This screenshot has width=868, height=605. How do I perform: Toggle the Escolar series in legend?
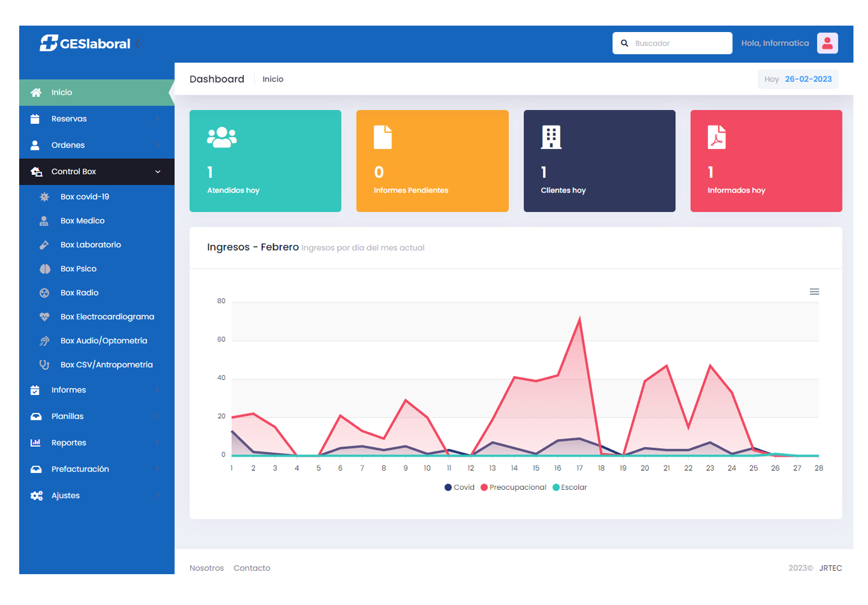coord(570,487)
